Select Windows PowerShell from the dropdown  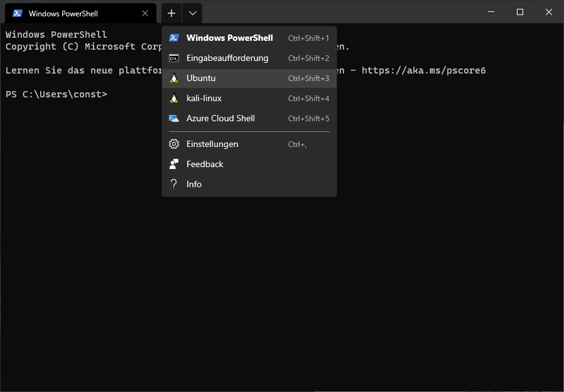249,38
